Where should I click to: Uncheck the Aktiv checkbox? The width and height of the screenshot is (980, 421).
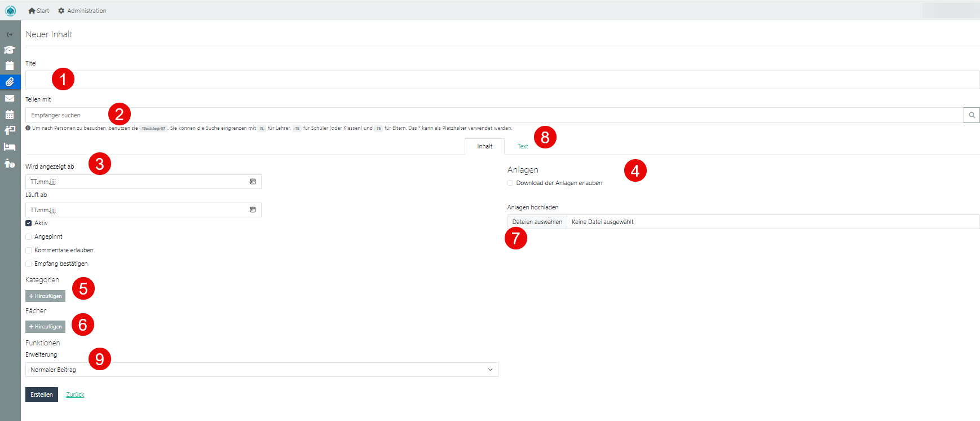(28, 223)
